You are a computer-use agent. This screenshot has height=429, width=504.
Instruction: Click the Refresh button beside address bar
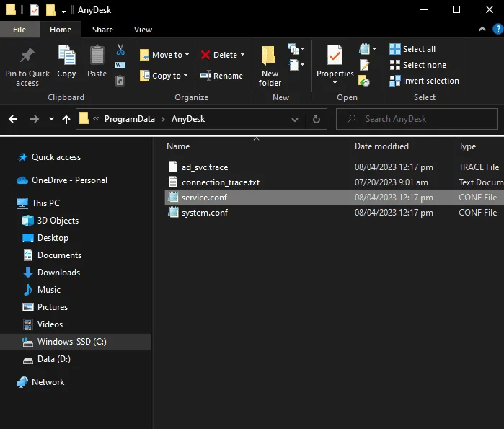(317, 119)
